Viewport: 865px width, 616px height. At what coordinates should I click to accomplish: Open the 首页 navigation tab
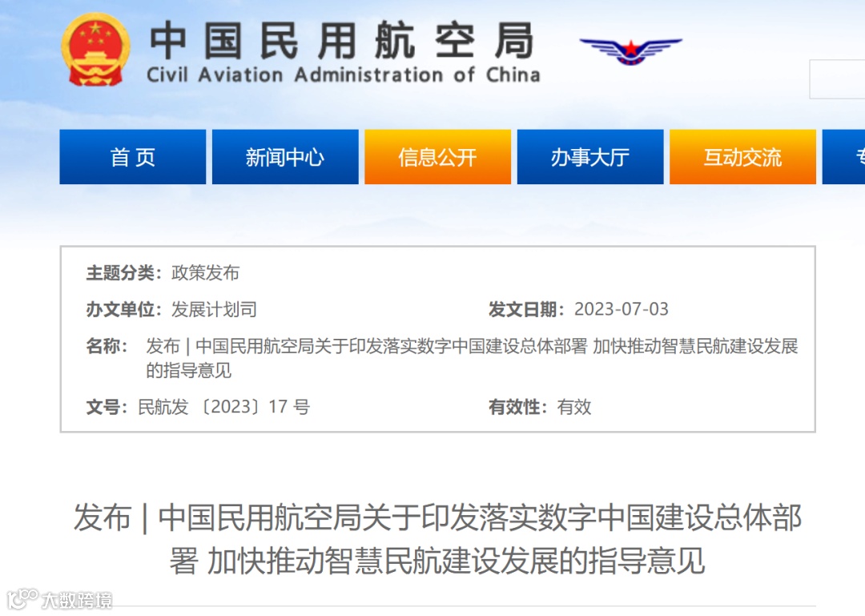pos(132,157)
